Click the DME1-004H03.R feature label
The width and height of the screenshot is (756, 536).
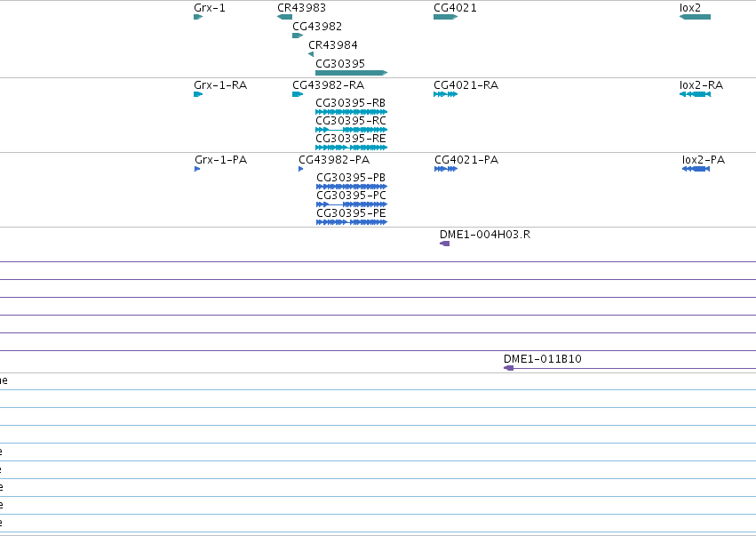[484, 235]
